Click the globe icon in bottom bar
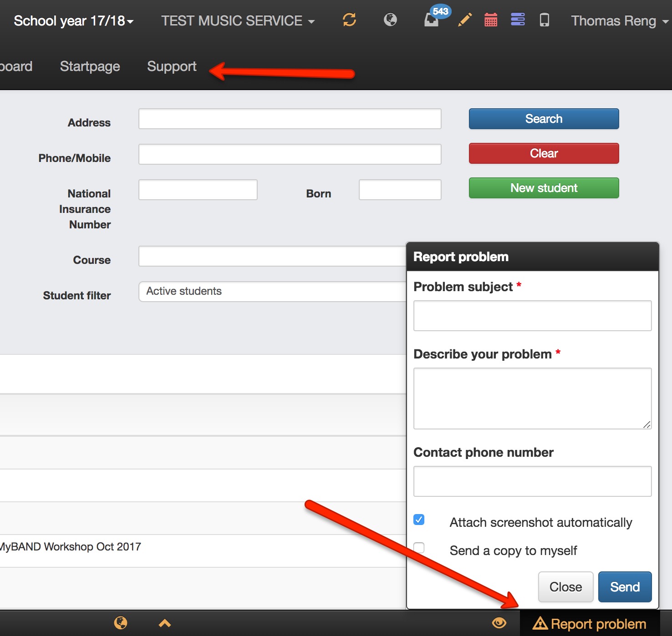The width and height of the screenshot is (672, 636). click(120, 623)
